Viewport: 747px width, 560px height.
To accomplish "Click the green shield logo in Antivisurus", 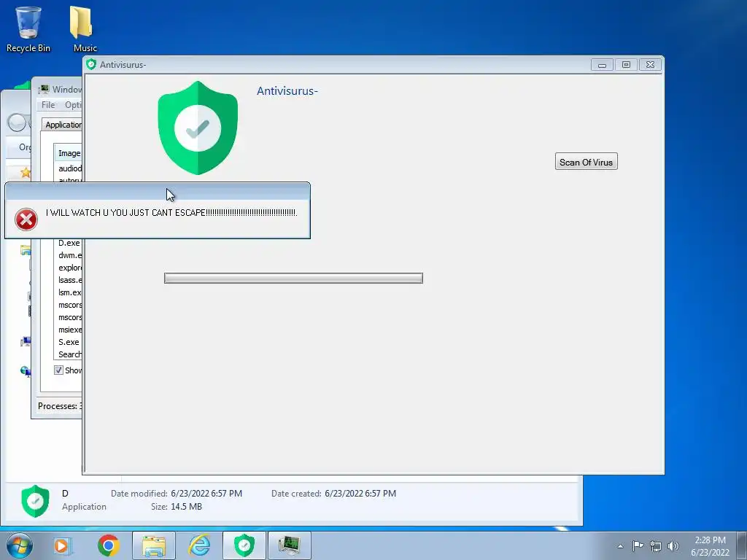I will point(198,128).
